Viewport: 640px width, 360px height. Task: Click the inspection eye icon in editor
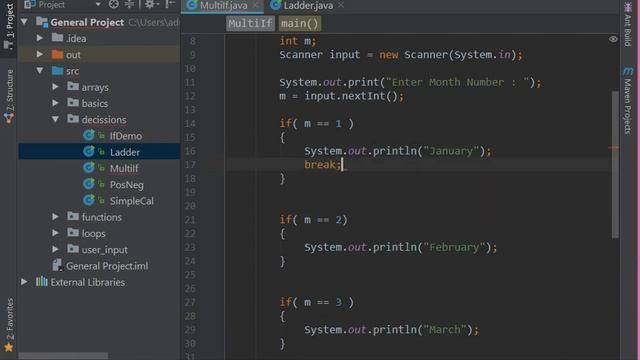point(613,39)
